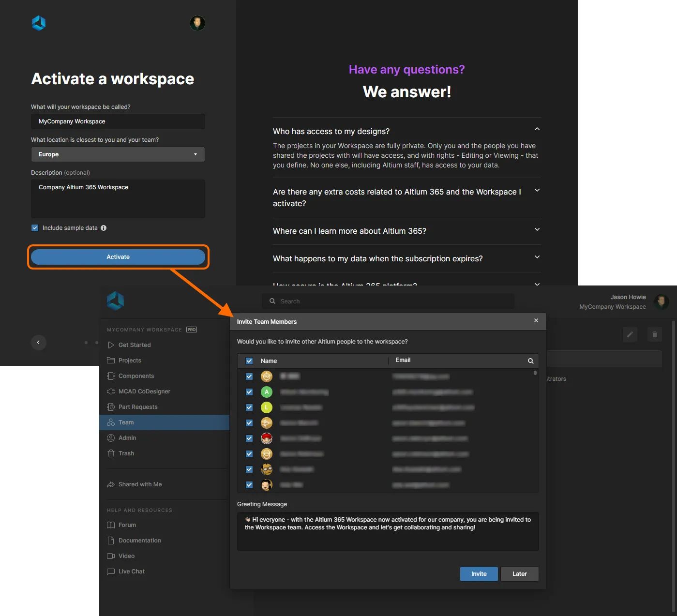677x616 pixels.
Task: Click the search icon in Email column header
Action: [x=531, y=361]
